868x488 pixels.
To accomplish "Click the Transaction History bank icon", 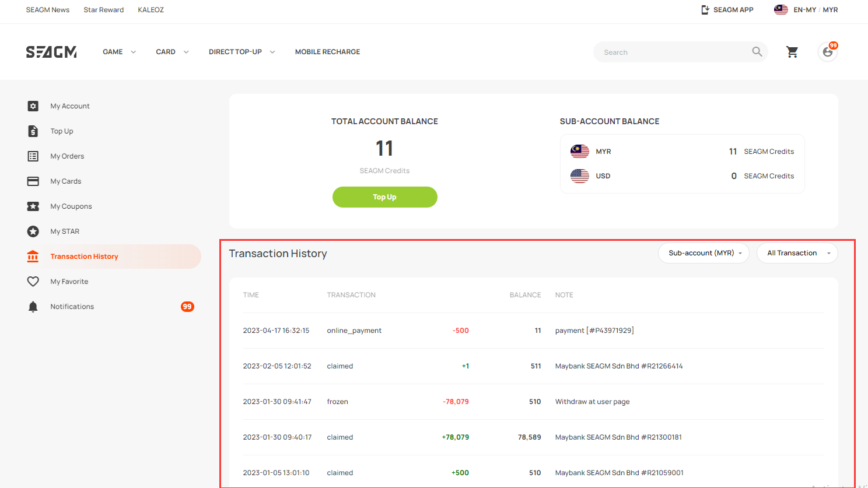I will click(x=33, y=257).
